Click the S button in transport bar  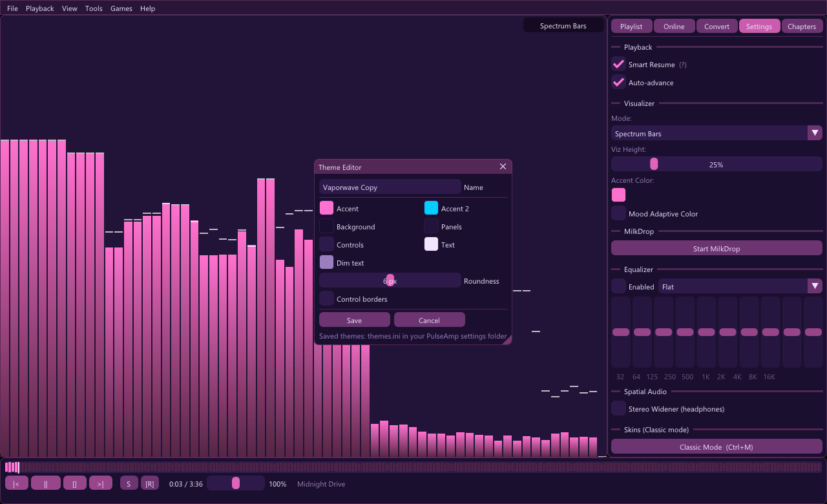[129, 483]
